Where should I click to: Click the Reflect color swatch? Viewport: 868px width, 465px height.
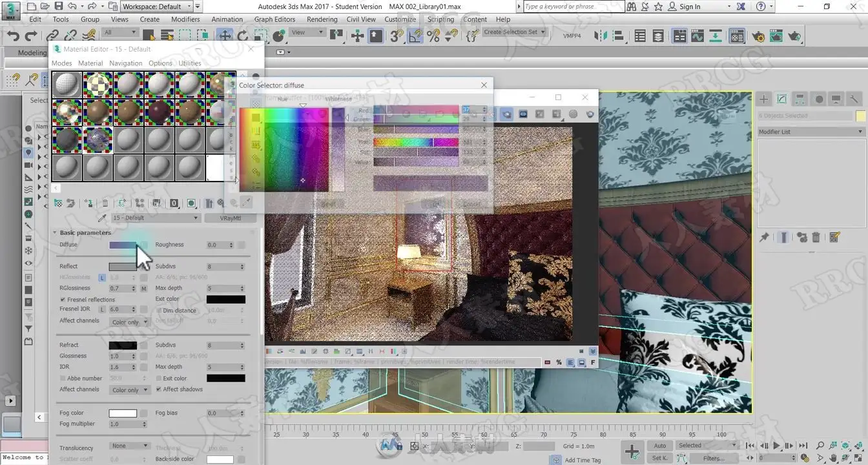122,266
